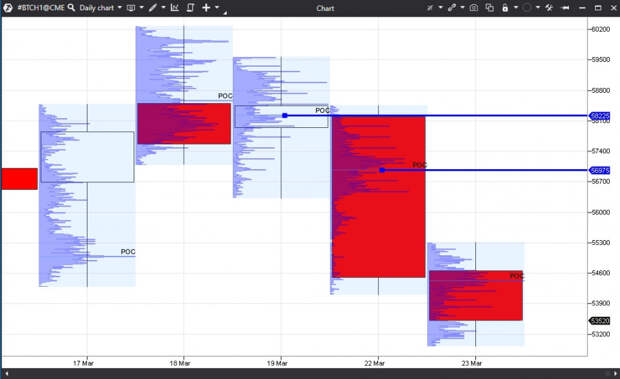The height and width of the screenshot is (379, 620).
Task: Select blue line start point at 22 Mar POC
Action: 382,170
